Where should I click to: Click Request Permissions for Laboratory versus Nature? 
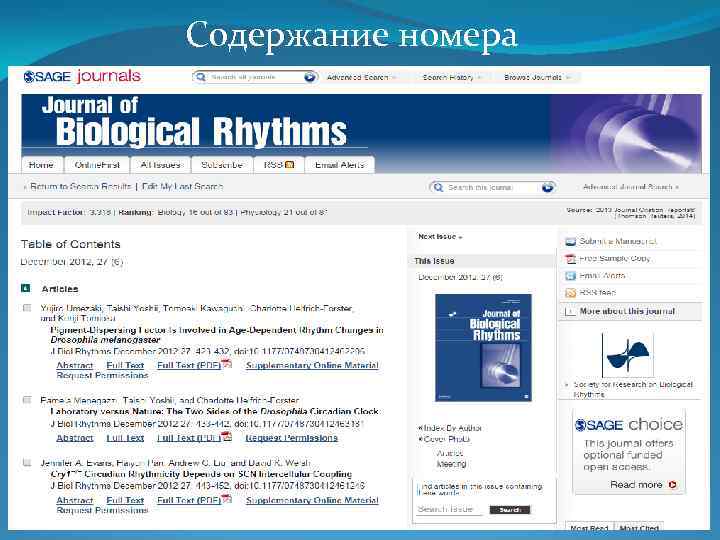[x=292, y=438]
